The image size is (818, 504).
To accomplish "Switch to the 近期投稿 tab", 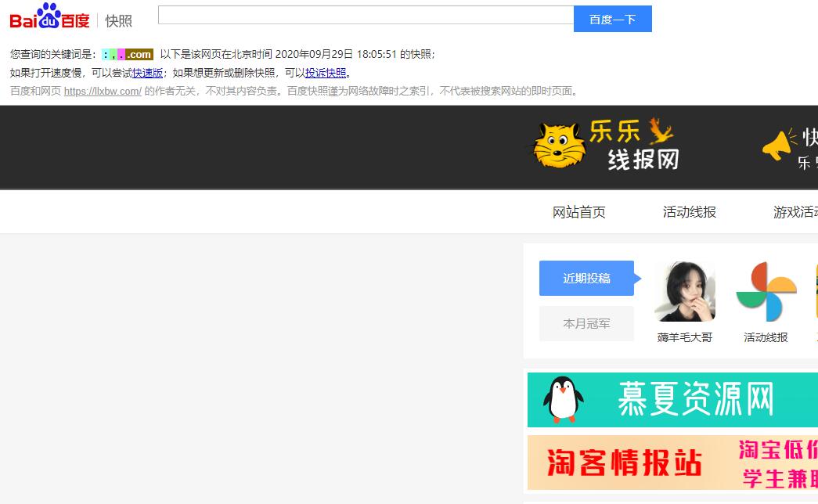I will pyautogui.click(x=586, y=278).
